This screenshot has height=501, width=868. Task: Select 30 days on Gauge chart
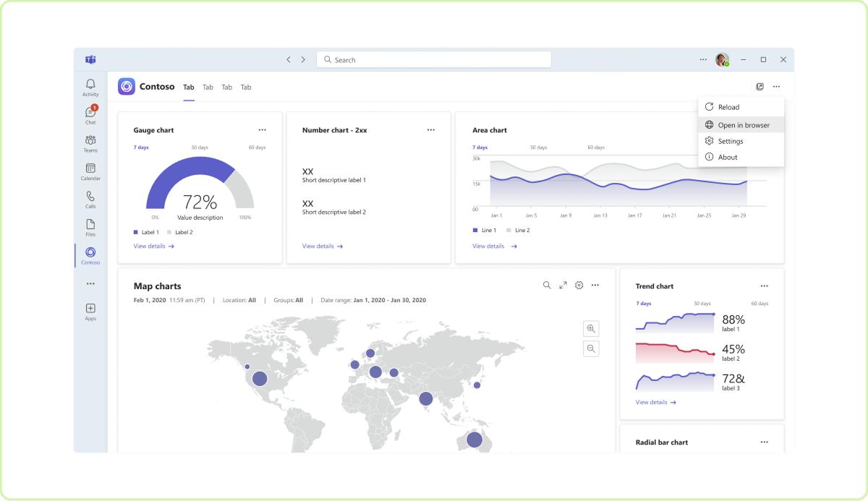[x=200, y=147]
